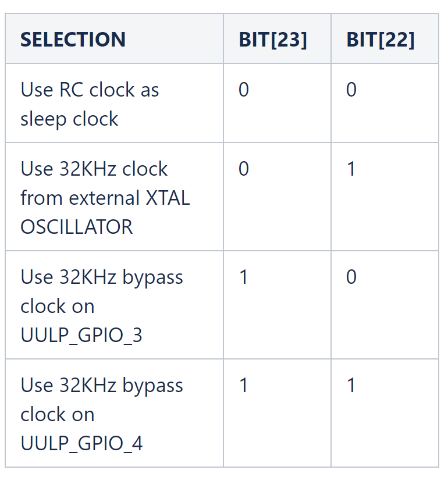448x477 pixels.
Task: Select the UULP_GPIO_3 bypass clock selection cell
Action: tap(102, 306)
